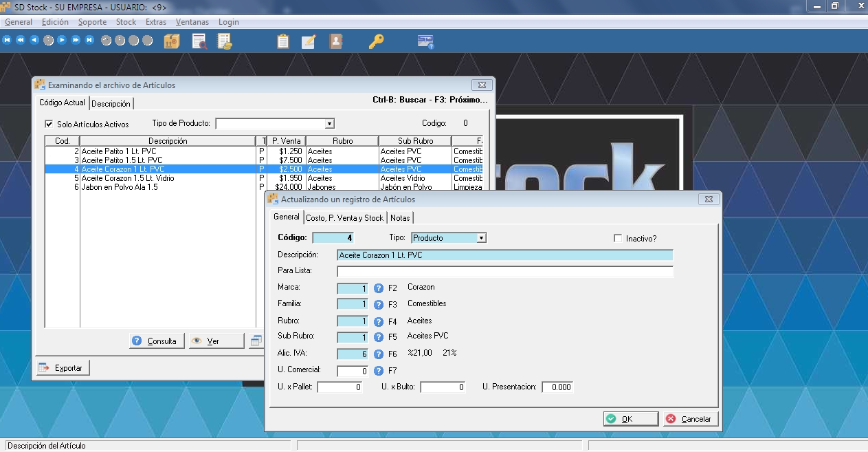Screen dimensions: 868x452
Task: Click the package box toolbar icon
Action: coord(172,41)
